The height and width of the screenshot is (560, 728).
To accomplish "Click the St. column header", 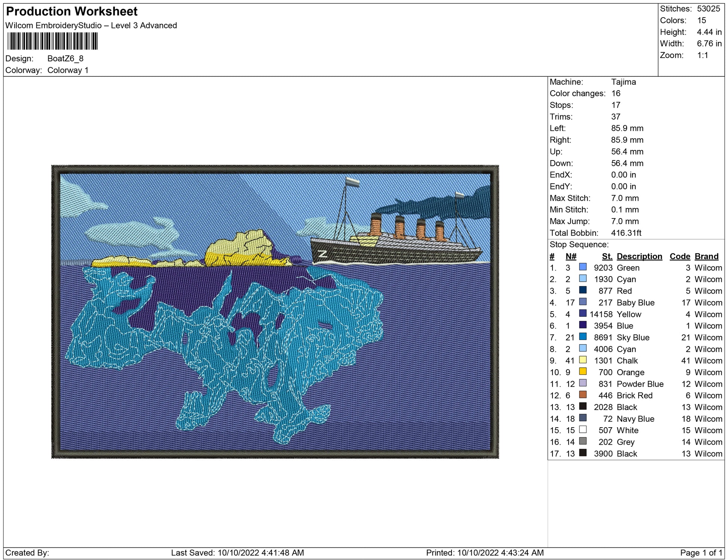I will 607,256.
